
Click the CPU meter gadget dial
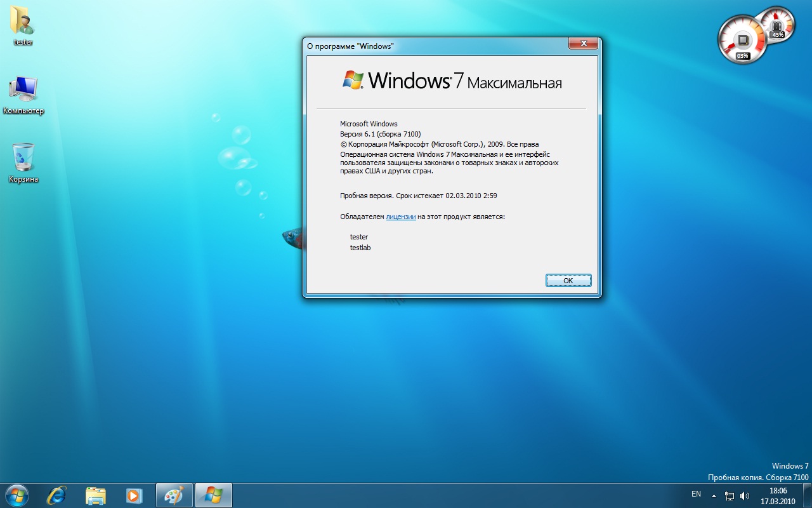(x=742, y=41)
